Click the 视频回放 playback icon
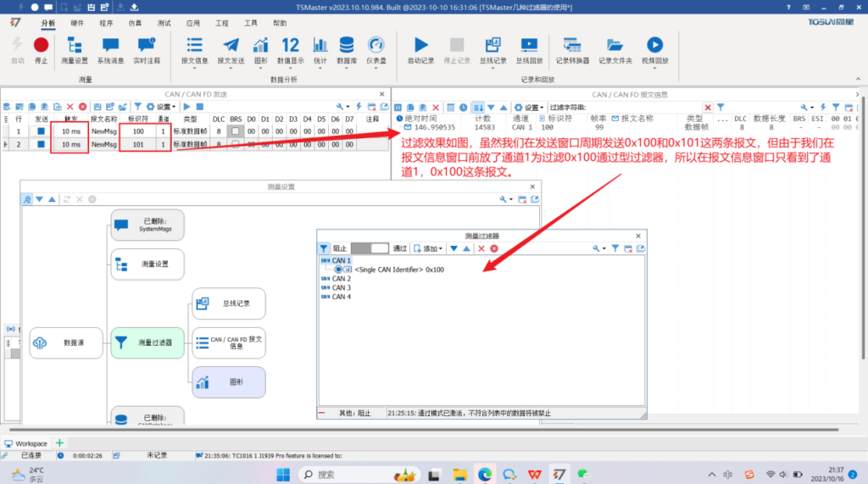 click(654, 47)
